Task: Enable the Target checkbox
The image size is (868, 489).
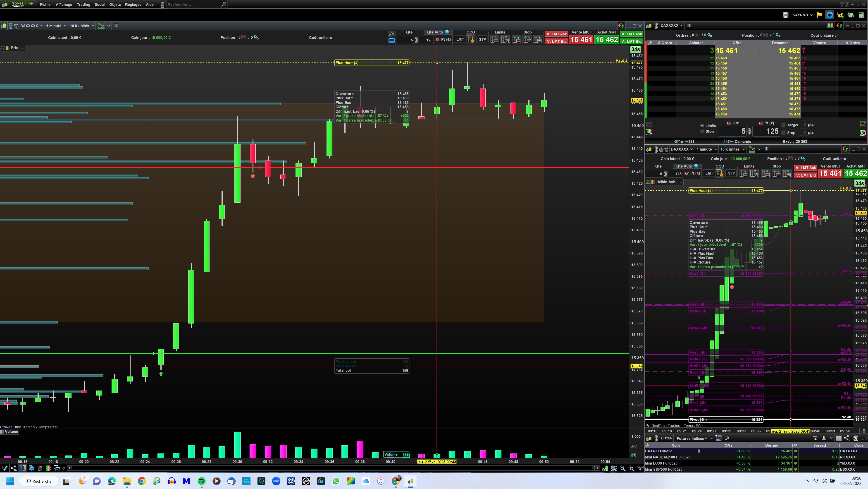Action: [784, 125]
